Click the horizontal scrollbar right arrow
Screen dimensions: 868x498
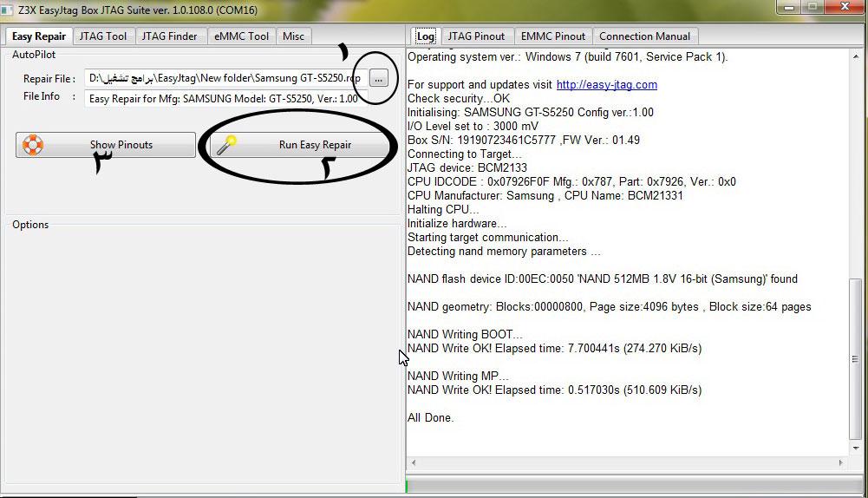[x=841, y=462]
